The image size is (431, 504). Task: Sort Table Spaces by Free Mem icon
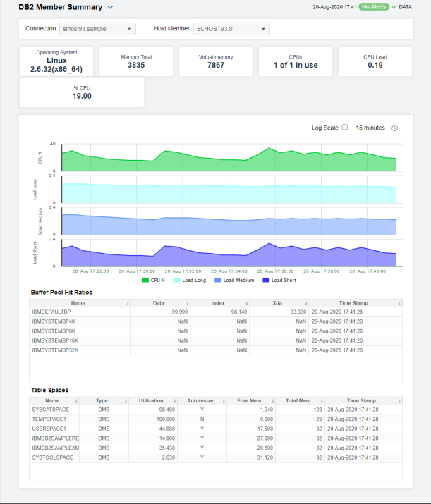(x=274, y=400)
